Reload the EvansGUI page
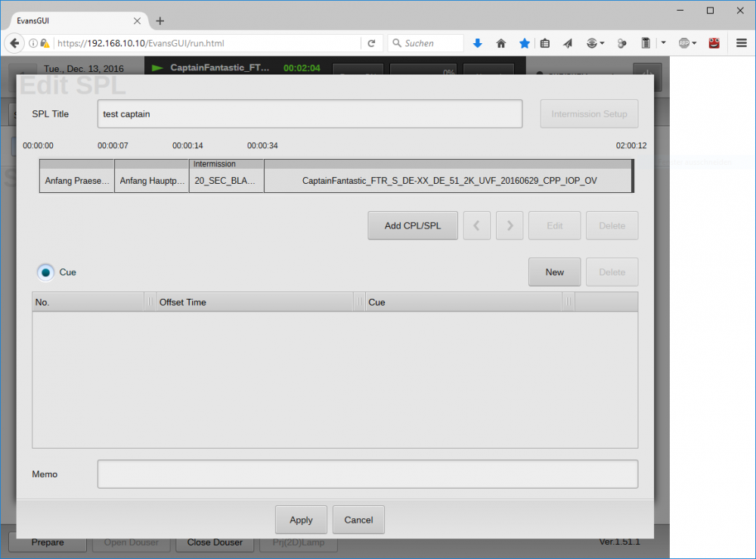 point(371,43)
